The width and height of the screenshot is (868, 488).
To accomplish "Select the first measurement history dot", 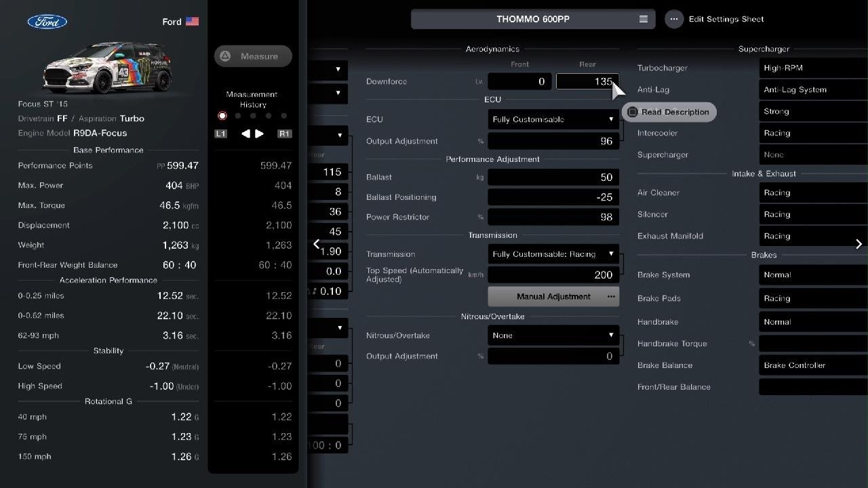I will pyautogui.click(x=222, y=116).
